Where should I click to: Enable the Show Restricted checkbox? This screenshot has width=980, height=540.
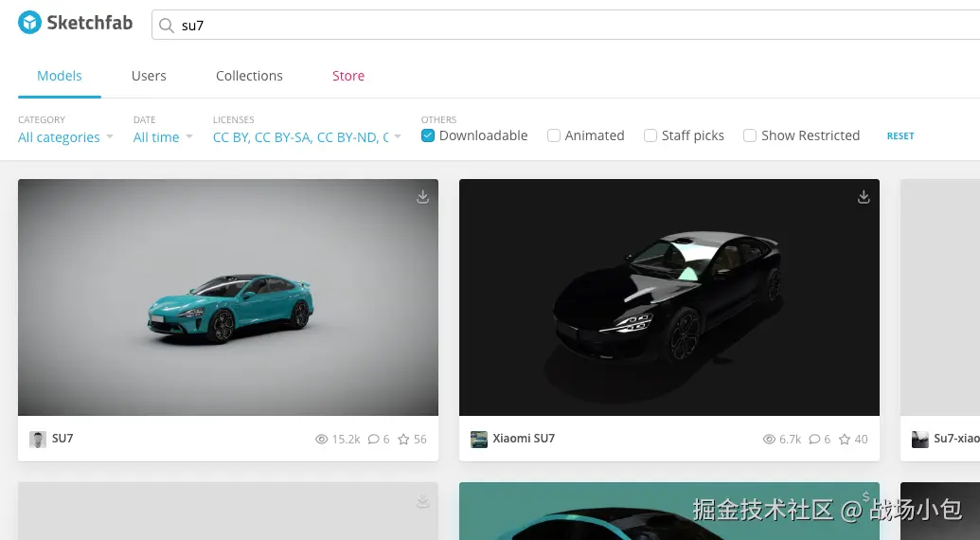pos(750,135)
